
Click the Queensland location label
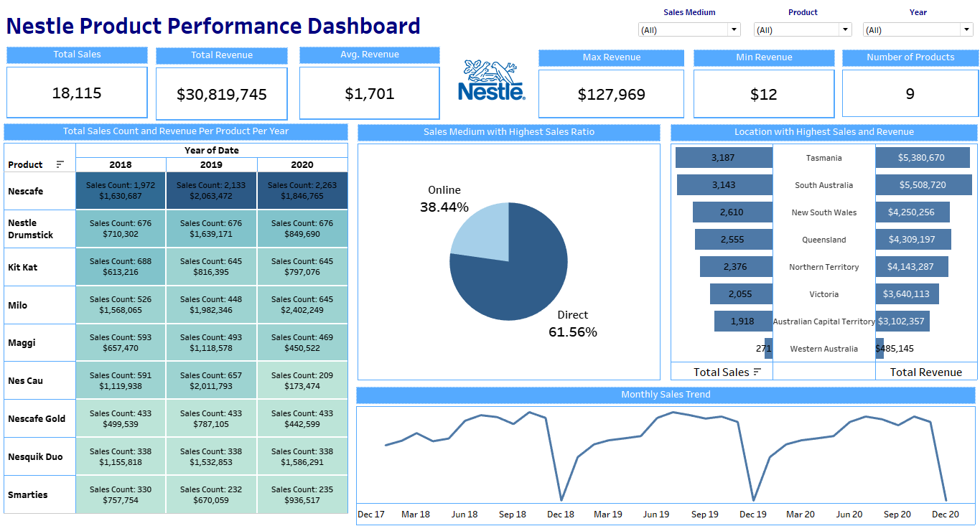tap(823, 240)
